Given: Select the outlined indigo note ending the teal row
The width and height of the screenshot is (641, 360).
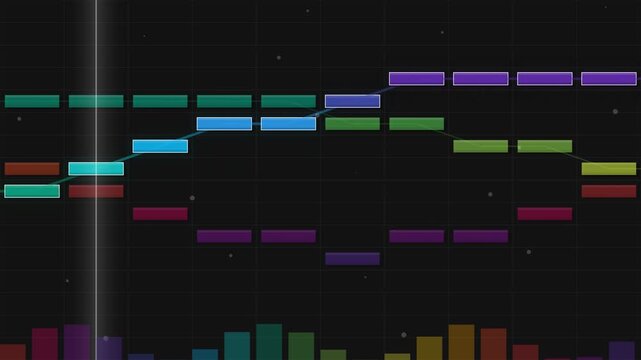Looking at the screenshot, I should pos(352,101).
